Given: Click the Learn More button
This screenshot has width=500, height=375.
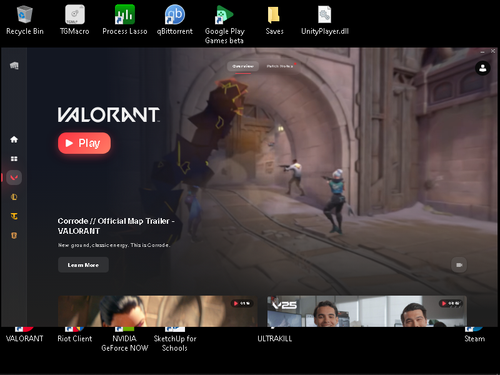Looking at the screenshot, I should coord(83,265).
